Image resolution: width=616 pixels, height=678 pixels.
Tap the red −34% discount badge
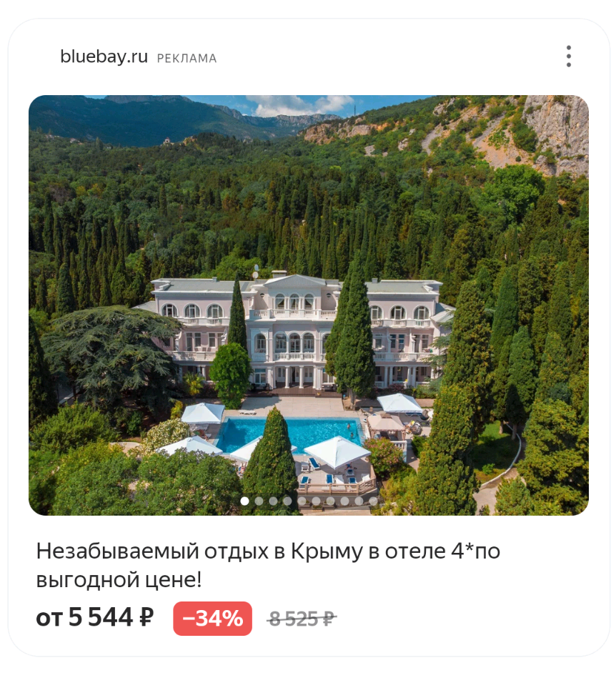coord(212,619)
